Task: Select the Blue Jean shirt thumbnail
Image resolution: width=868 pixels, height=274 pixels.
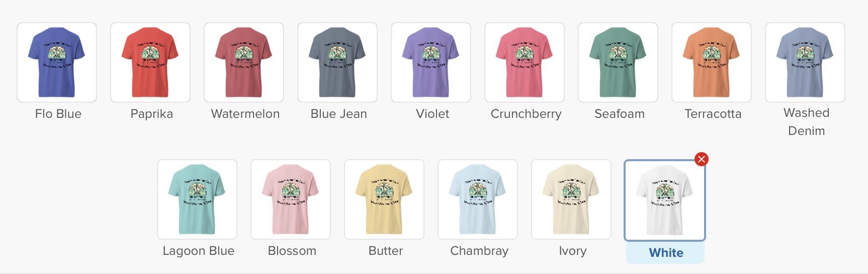Action: pos(337,62)
